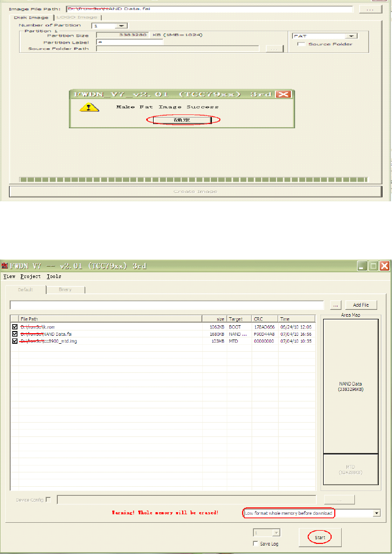Open the numeric dropdown beside Start button
392x554 pixels.
277,532
